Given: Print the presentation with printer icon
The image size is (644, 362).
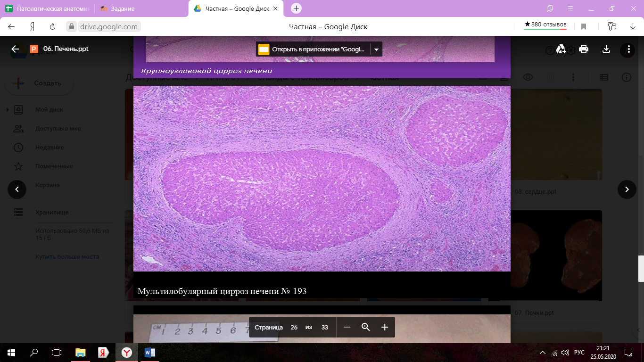Looking at the screenshot, I should (x=584, y=49).
